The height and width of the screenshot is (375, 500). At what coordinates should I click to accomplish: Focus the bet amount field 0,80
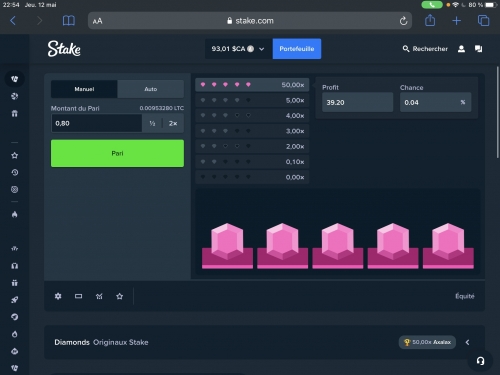pos(97,123)
